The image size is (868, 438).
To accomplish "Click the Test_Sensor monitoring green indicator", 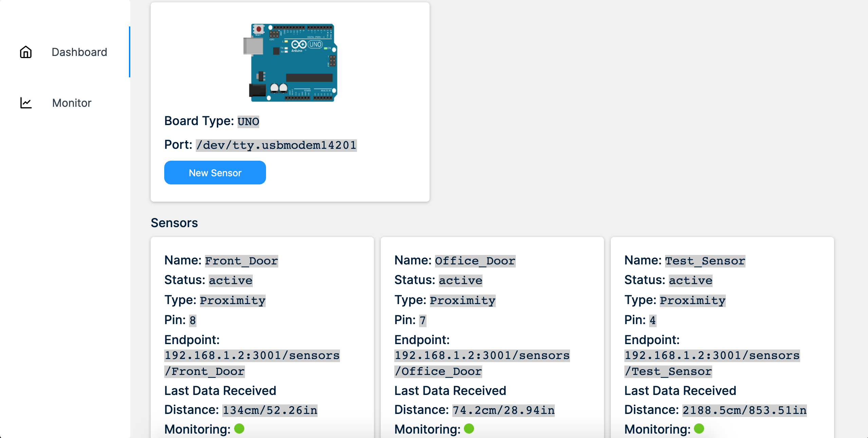I will 699,429.
